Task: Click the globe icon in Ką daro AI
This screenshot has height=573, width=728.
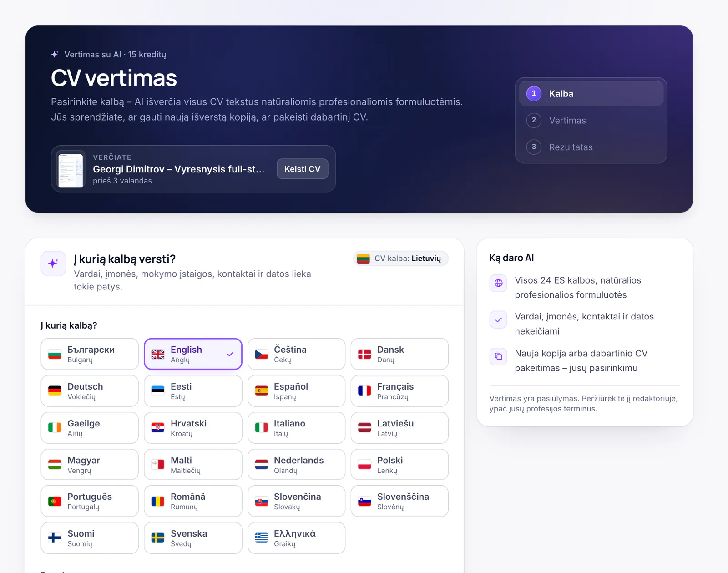Action: [498, 283]
